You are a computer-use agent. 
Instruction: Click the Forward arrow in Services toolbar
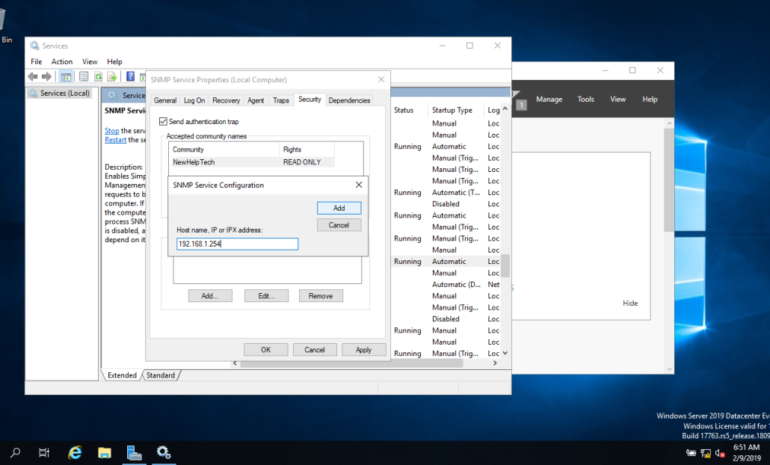point(47,77)
